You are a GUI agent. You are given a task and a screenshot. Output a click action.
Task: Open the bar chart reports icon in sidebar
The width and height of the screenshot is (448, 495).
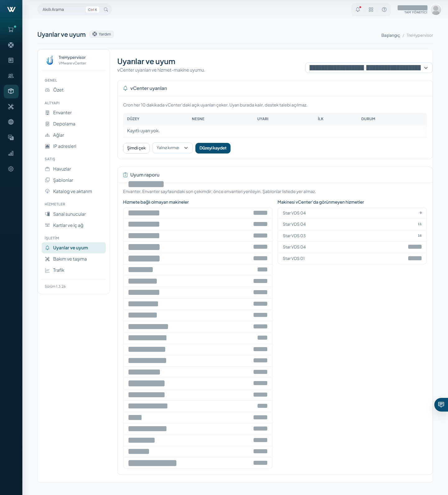tap(11, 153)
